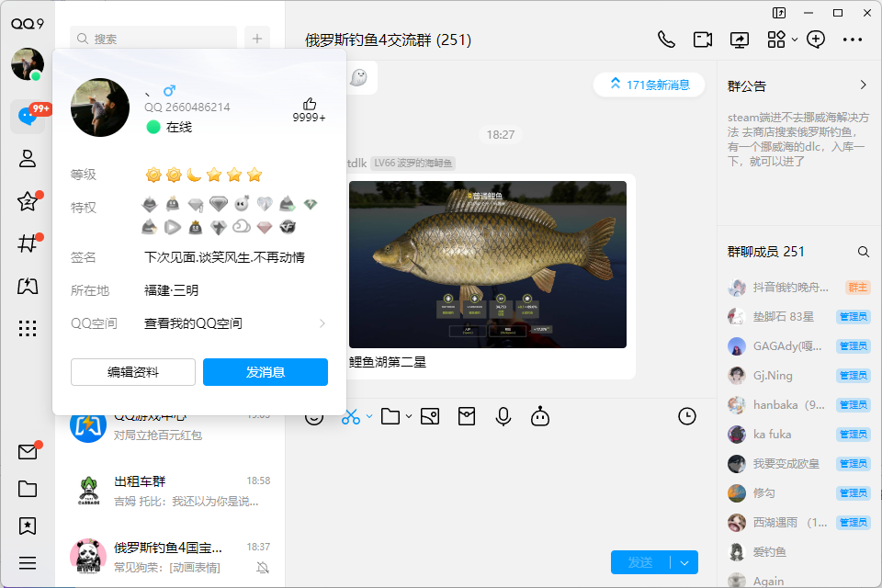Open the robot assistant icon
The height and width of the screenshot is (588, 882).
pos(540,417)
